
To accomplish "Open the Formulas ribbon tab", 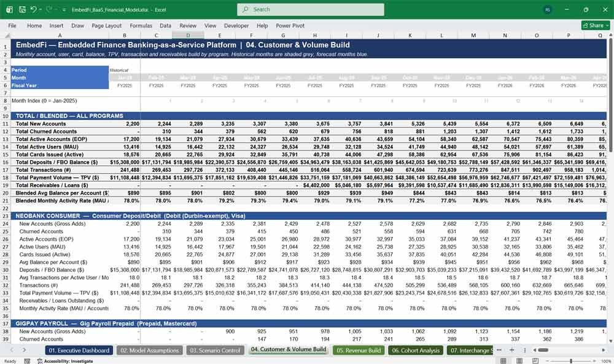I will [141, 25].
